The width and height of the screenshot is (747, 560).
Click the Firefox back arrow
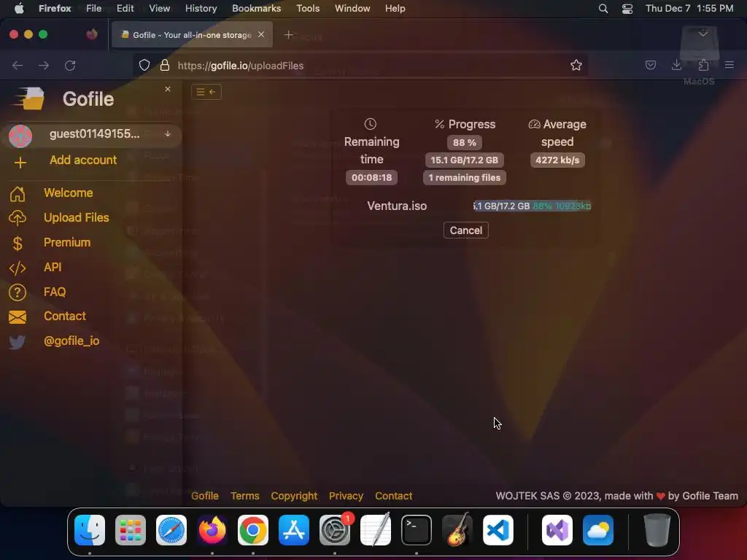(x=18, y=65)
